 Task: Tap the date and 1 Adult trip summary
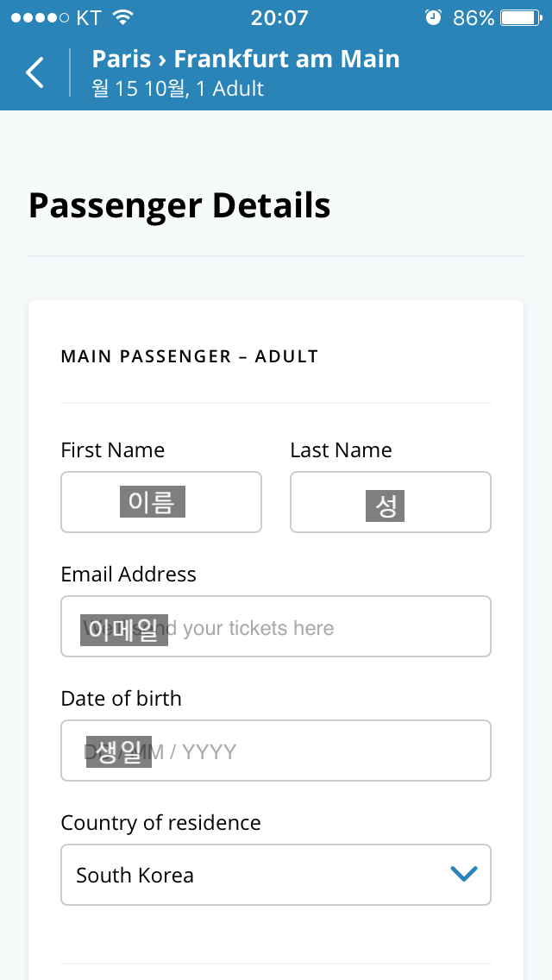click(178, 88)
